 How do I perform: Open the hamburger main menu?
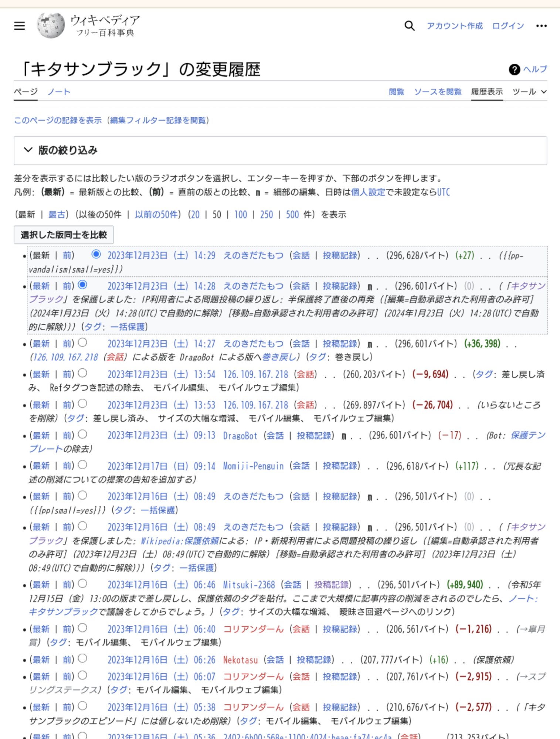(x=20, y=25)
